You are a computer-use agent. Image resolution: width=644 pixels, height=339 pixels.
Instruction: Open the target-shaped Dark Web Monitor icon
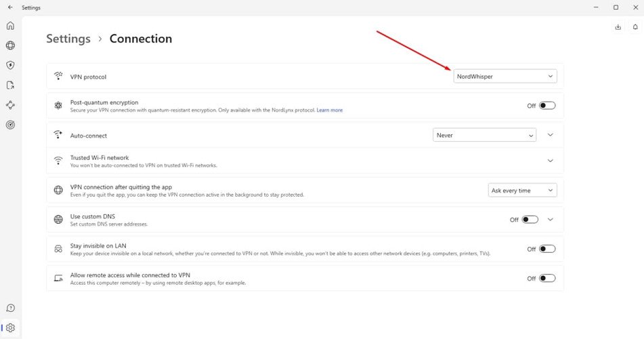pos(10,125)
